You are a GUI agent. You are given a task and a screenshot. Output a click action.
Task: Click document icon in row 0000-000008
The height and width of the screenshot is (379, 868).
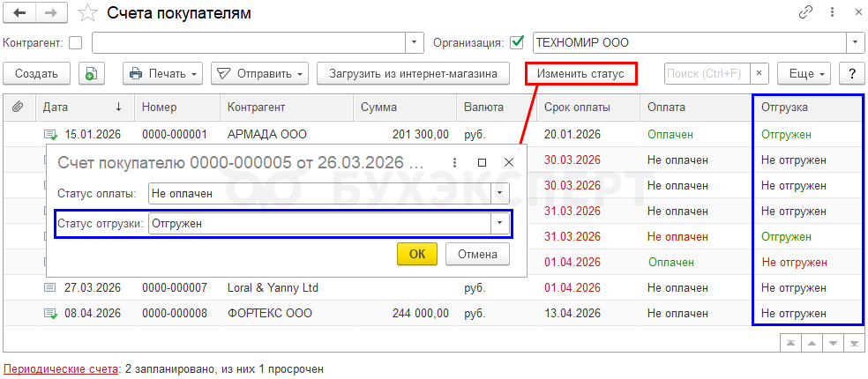(50, 314)
